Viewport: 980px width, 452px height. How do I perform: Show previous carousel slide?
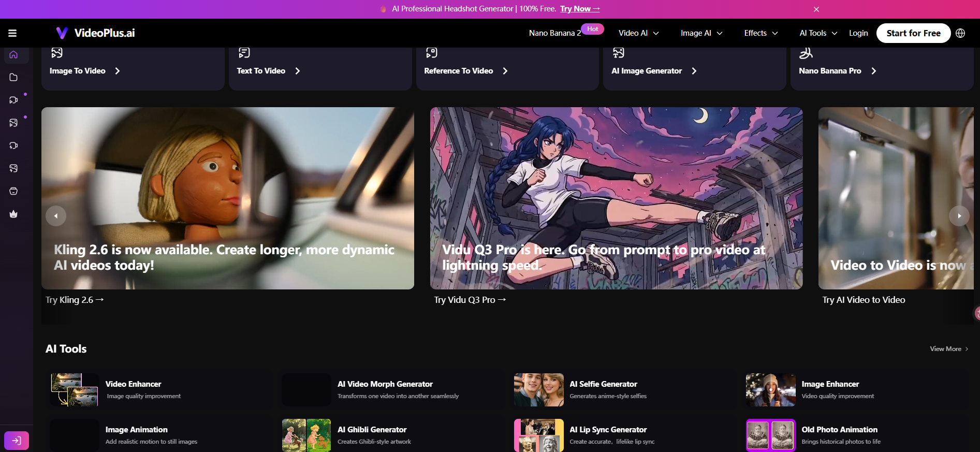[56, 216]
